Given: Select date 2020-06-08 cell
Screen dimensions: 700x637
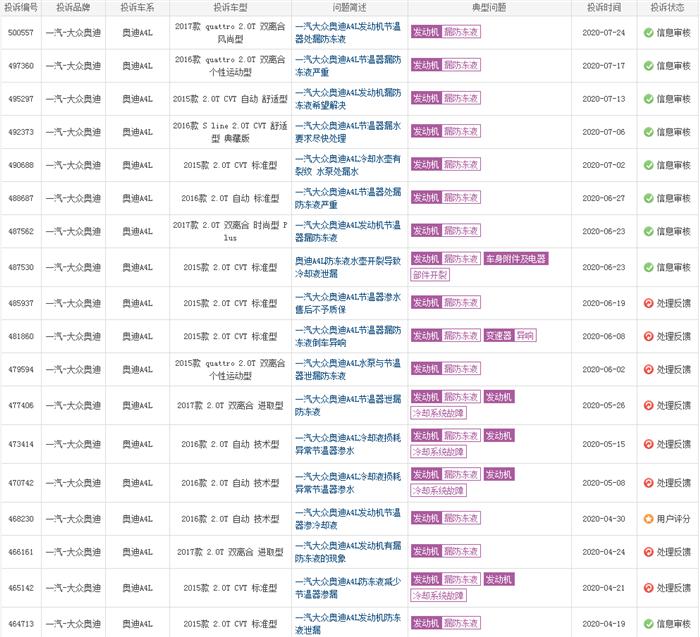Looking at the screenshot, I should point(604,336).
